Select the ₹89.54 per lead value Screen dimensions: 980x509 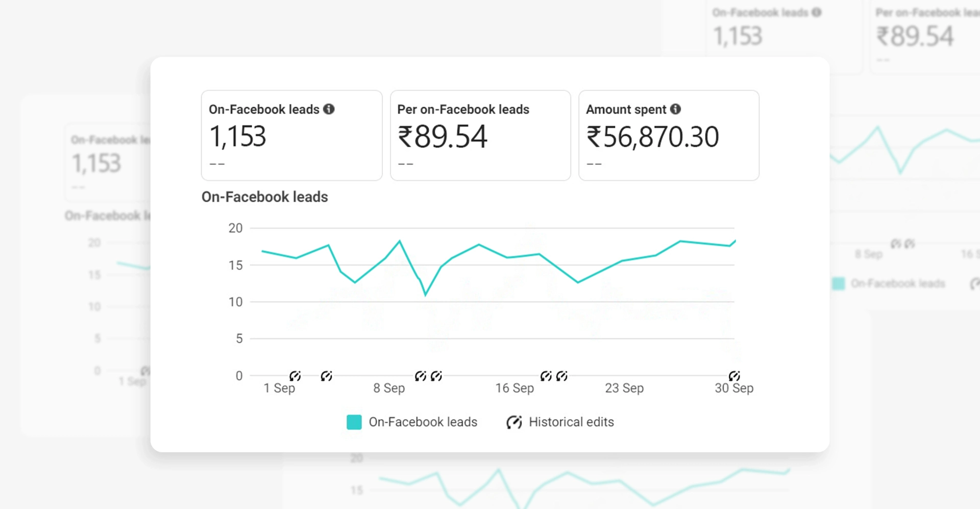443,137
